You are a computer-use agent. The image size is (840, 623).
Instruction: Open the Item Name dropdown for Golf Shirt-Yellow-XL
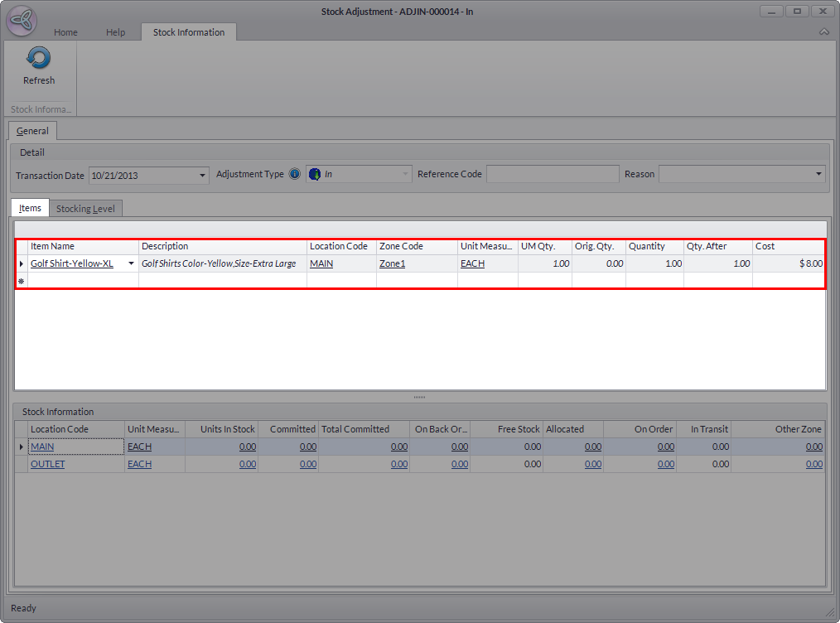tap(131, 264)
